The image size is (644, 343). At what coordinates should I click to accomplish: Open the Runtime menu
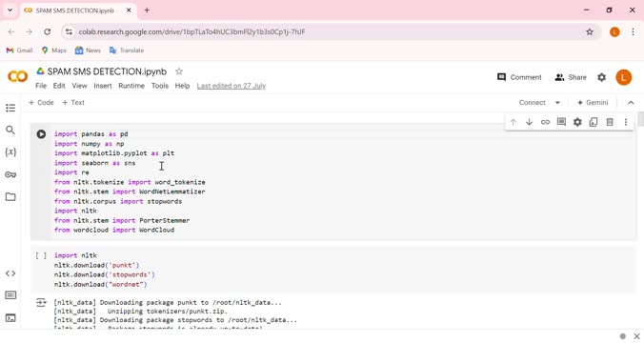[x=131, y=86]
